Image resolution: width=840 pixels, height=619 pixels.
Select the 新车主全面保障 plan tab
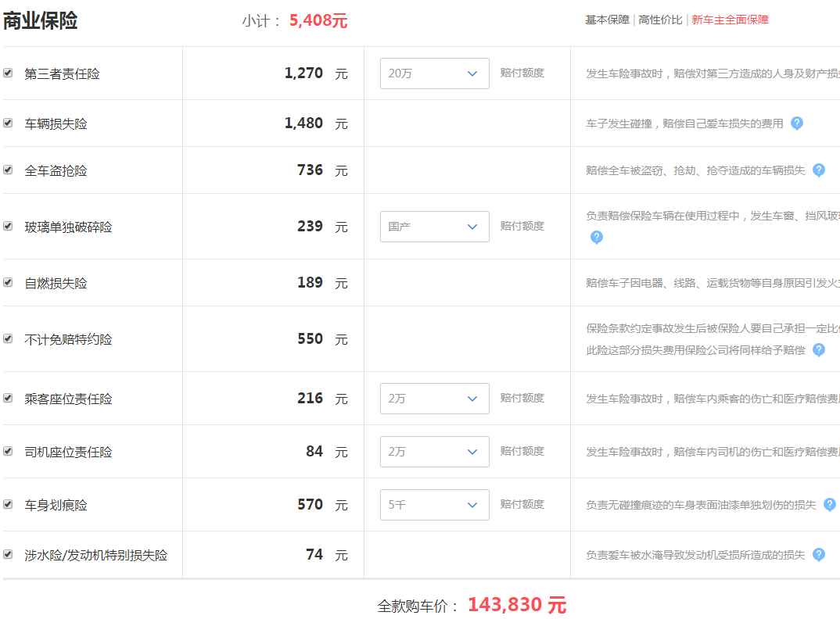730,20
